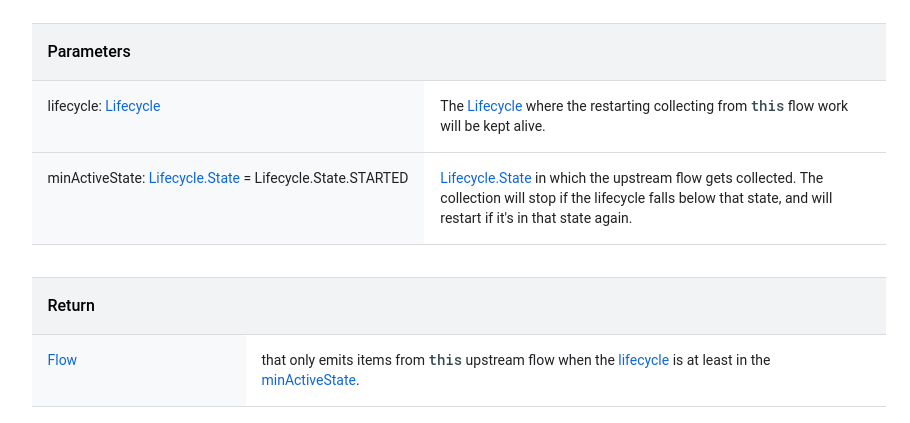Click the "where the restarting collecting from" text
The height and width of the screenshot is (423, 910).
636,106
